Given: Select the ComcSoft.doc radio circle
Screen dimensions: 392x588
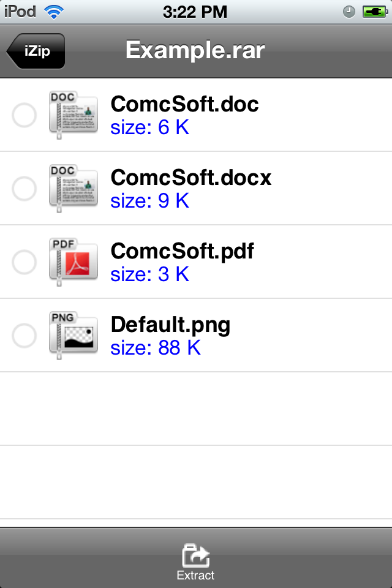Looking at the screenshot, I should point(24,115).
